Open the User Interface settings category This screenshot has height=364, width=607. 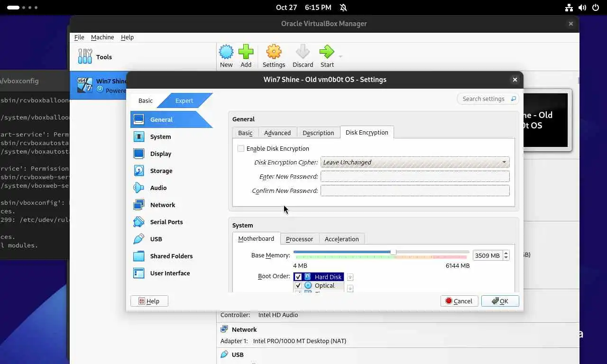[172, 273]
